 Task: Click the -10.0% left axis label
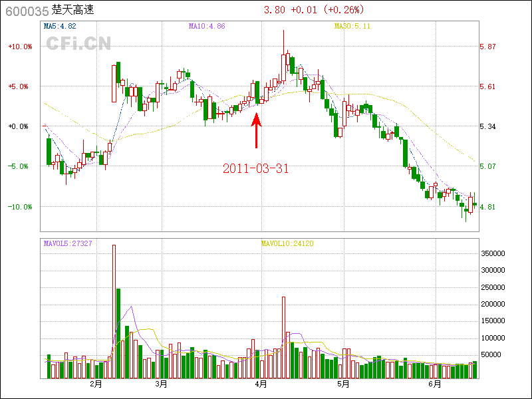click(x=20, y=207)
